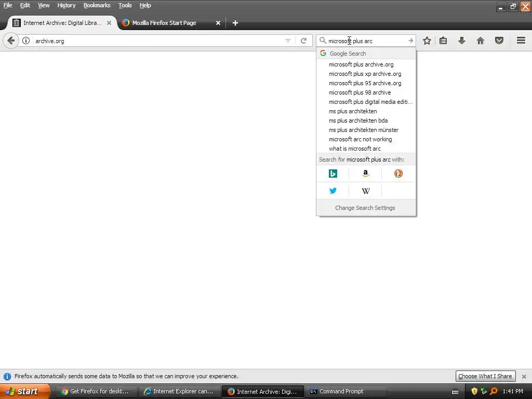
Task: Open the View menu
Action: pyautogui.click(x=44, y=5)
